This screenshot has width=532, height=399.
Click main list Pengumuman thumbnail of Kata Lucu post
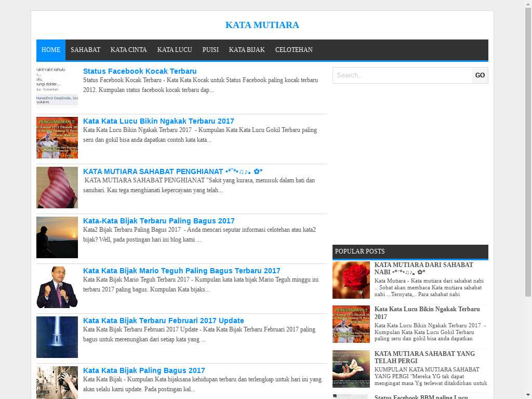[57, 137]
